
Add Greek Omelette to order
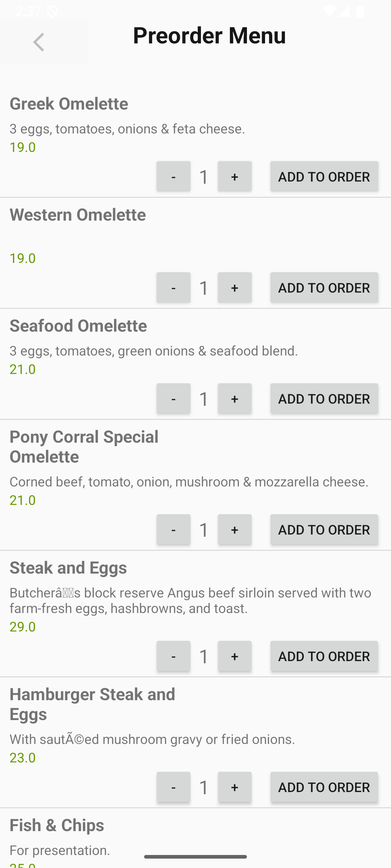tap(324, 176)
